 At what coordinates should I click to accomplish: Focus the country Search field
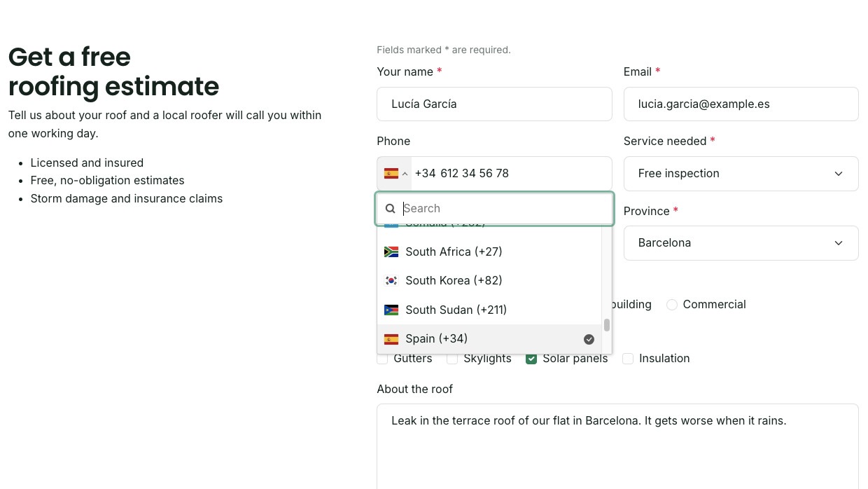(495, 209)
